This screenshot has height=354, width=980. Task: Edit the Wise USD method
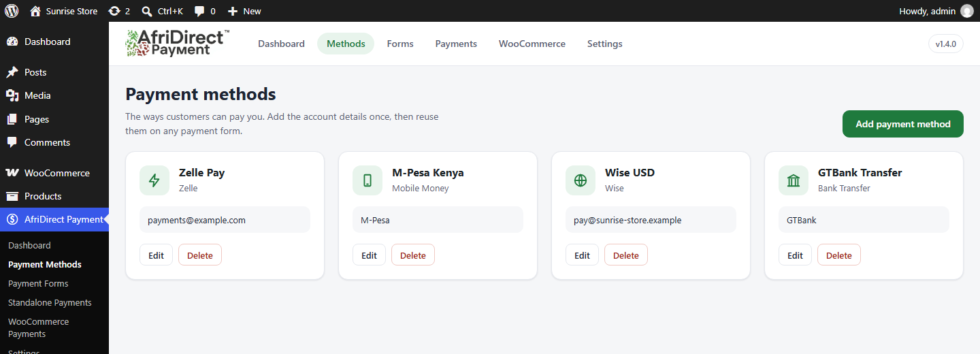[x=582, y=255]
